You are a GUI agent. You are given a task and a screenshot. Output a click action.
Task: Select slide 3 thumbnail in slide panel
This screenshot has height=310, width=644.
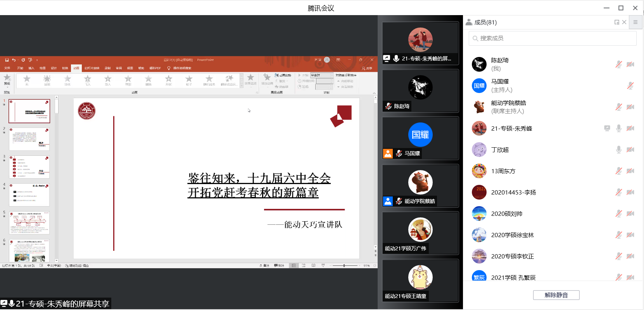point(29,167)
